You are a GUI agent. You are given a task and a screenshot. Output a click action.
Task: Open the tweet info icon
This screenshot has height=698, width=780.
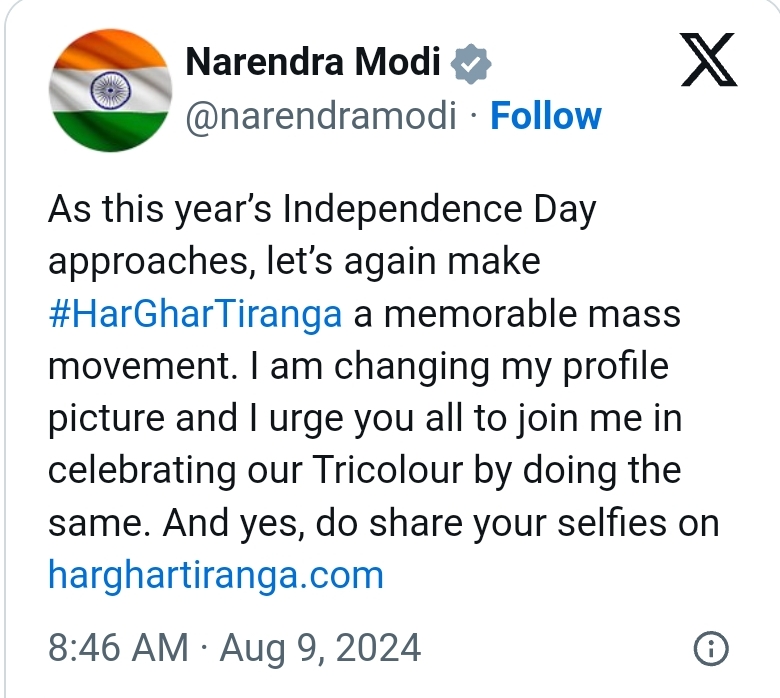711,648
